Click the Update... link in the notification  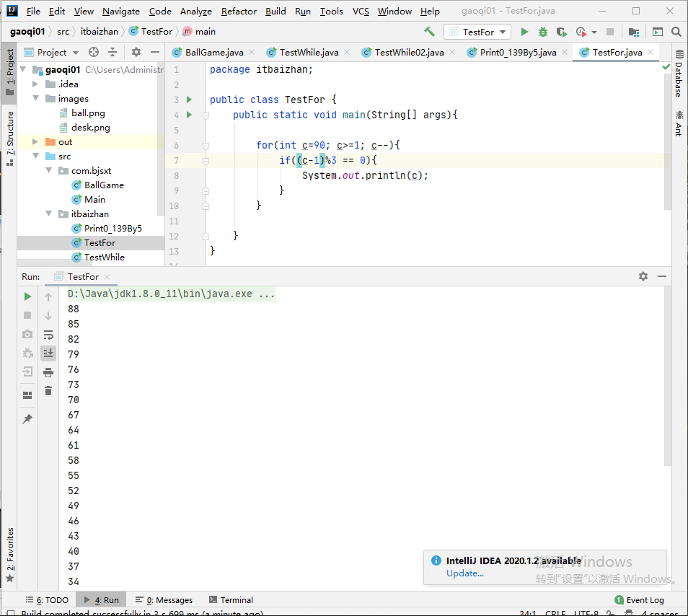tap(465, 573)
